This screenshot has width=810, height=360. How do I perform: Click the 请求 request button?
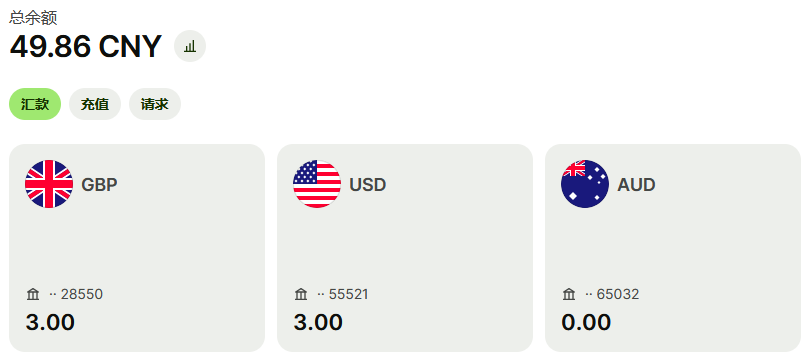155,104
